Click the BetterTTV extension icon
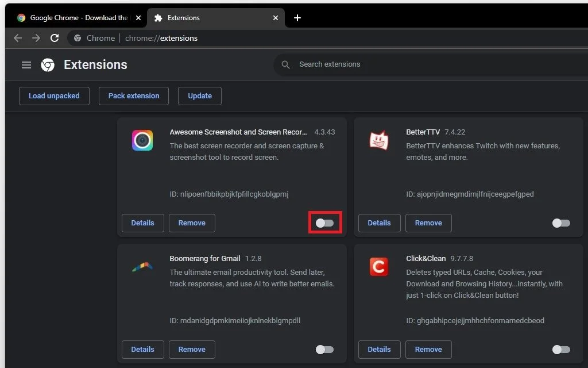This screenshot has width=588, height=368. click(378, 140)
